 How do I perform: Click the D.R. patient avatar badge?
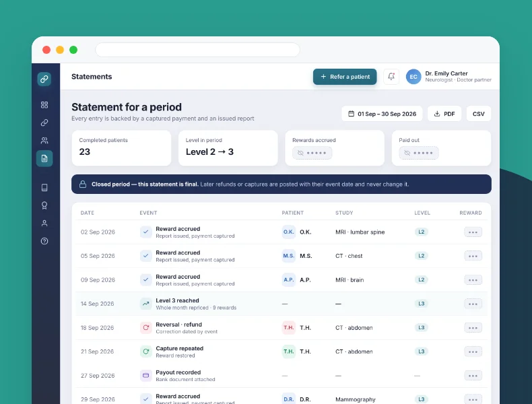click(x=289, y=399)
